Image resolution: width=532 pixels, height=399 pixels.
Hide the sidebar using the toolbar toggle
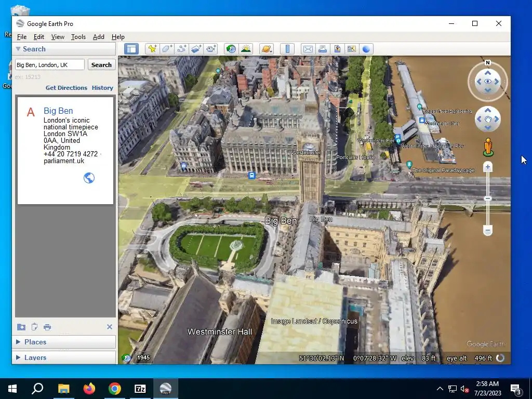click(131, 49)
